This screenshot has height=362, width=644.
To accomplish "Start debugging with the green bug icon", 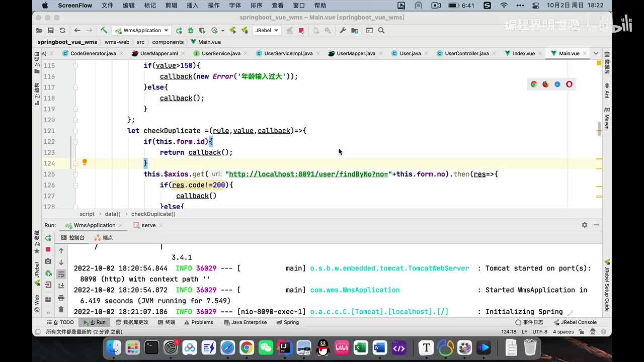I will coord(191,31).
